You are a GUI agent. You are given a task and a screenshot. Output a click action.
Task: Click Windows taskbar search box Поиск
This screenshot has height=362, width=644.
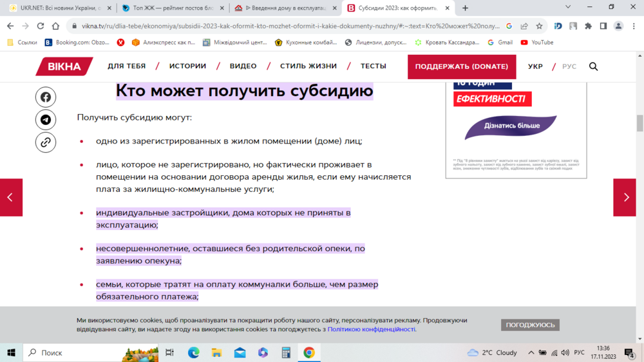[x=91, y=352]
